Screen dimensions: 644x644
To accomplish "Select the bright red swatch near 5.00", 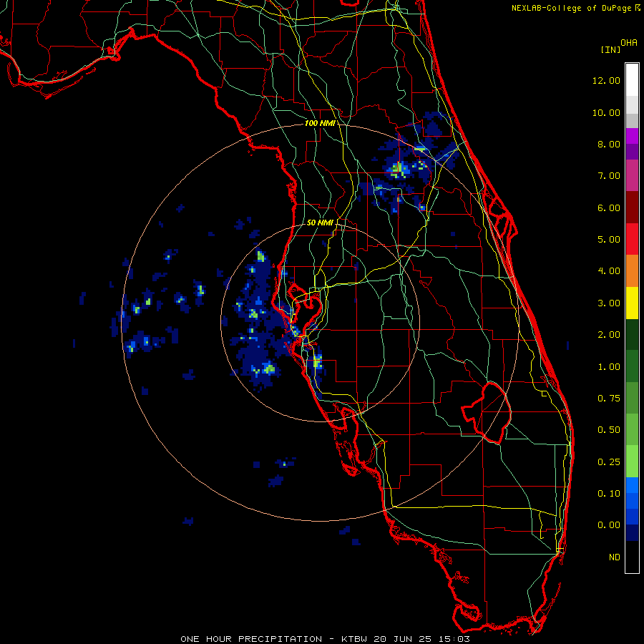I will [x=632, y=239].
